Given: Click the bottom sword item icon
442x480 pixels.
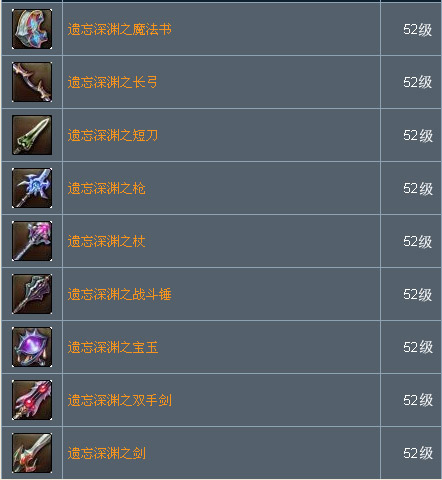Looking at the screenshot, I should tap(32, 453).
